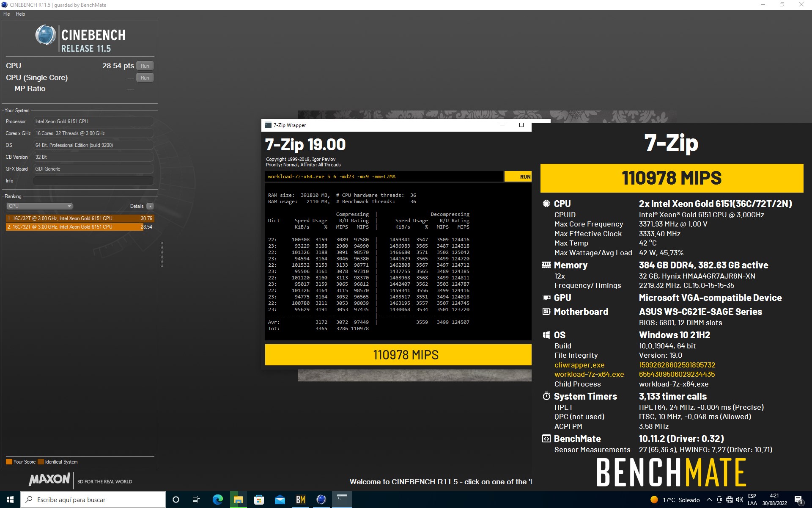Click ESP LAA language indicator

[x=752, y=500]
